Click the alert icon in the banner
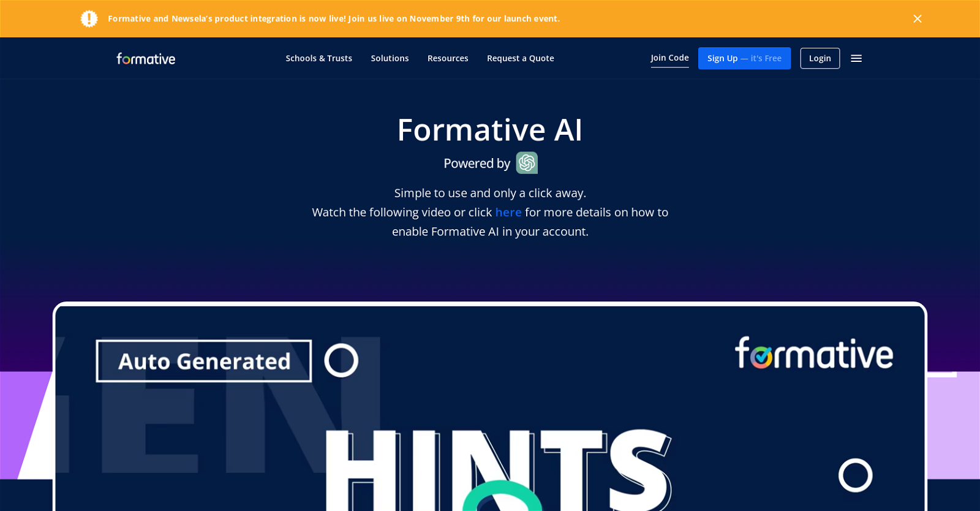The height and width of the screenshot is (511, 980). [89, 18]
